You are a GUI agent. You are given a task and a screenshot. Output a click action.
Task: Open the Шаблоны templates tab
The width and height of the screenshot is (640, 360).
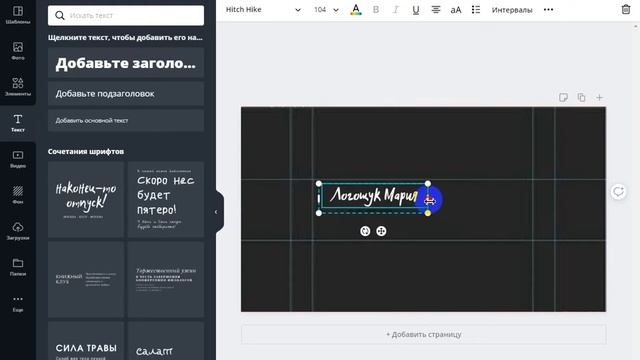point(18,15)
